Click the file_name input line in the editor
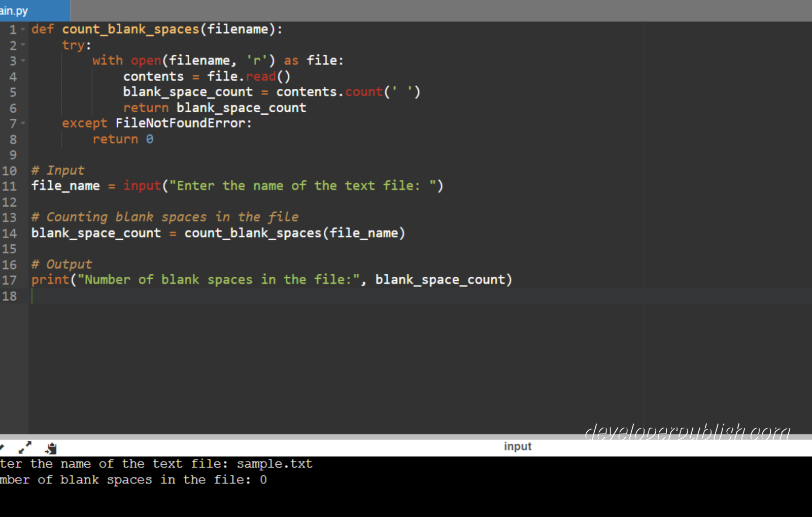 click(203, 185)
